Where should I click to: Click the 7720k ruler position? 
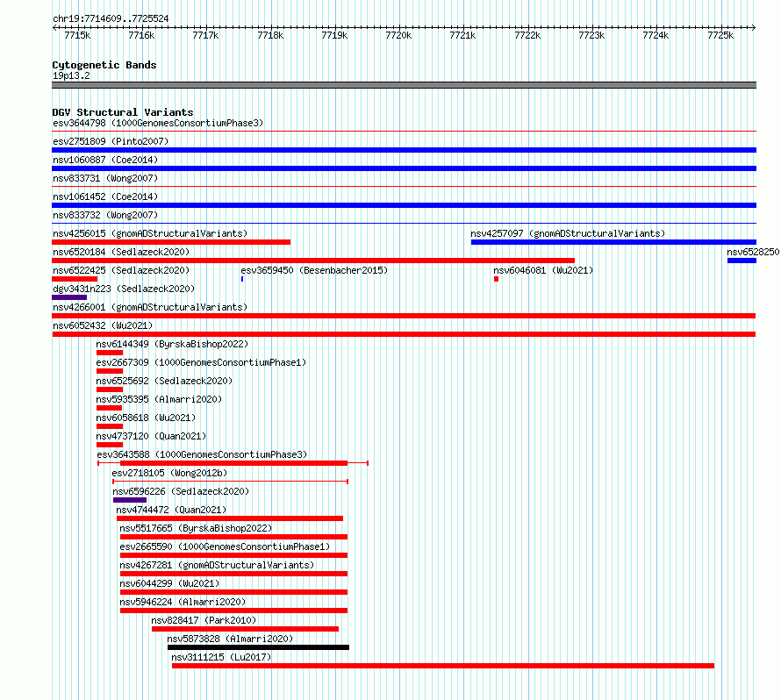tap(399, 35)
